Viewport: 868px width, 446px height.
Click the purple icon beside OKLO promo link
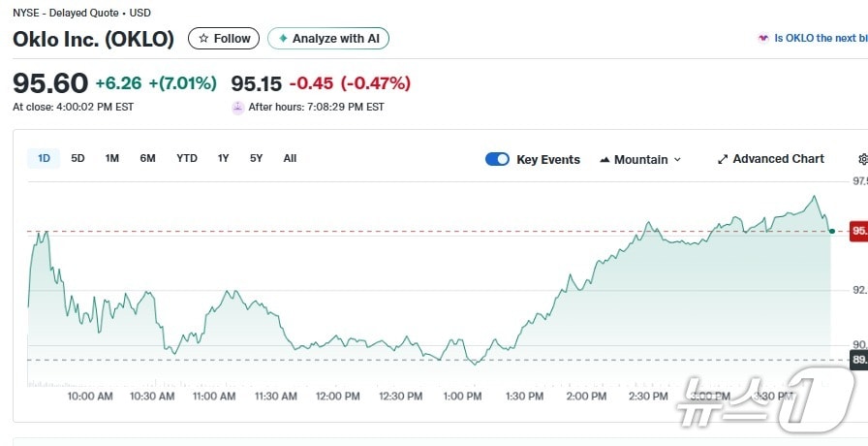(x=763, y=38)
